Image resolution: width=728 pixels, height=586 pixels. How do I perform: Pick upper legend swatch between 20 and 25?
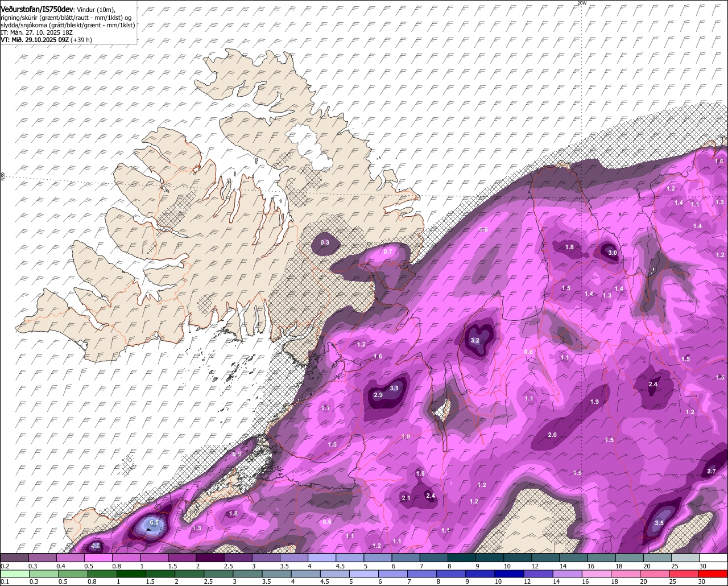(x=657, y=558)
